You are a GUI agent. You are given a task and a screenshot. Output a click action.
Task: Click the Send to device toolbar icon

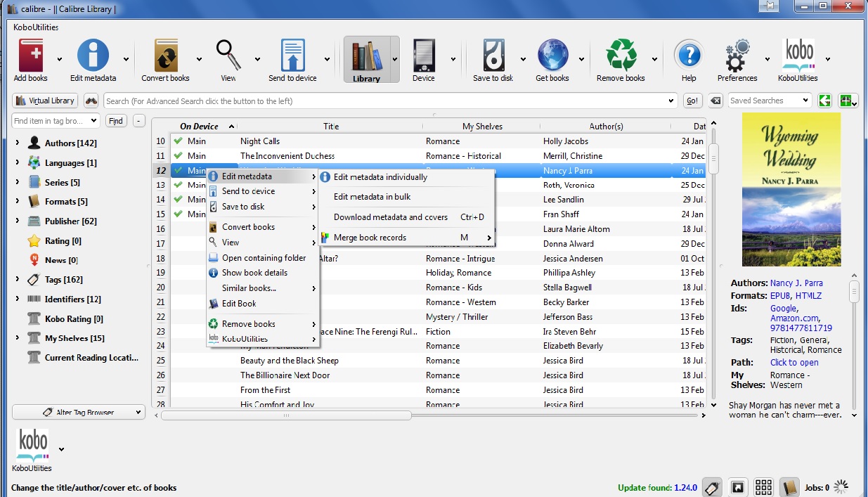pos(292,56)
